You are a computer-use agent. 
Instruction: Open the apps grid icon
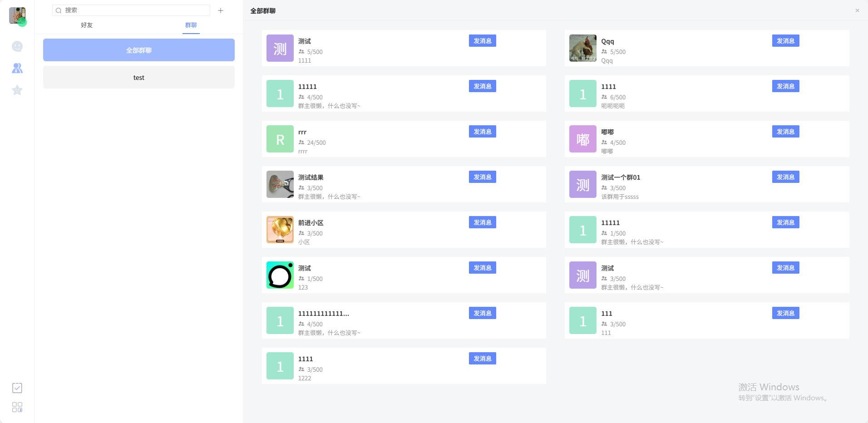17,407
